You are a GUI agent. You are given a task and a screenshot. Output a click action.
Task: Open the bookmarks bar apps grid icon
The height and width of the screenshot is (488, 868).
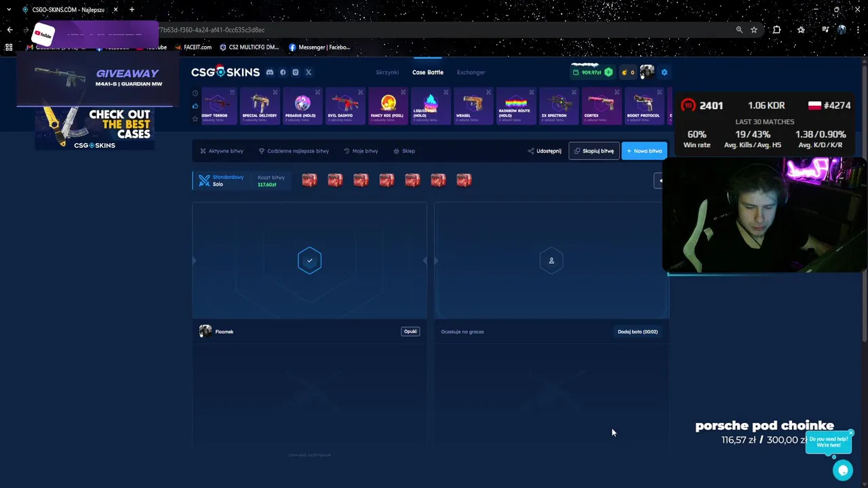(9, 47)
